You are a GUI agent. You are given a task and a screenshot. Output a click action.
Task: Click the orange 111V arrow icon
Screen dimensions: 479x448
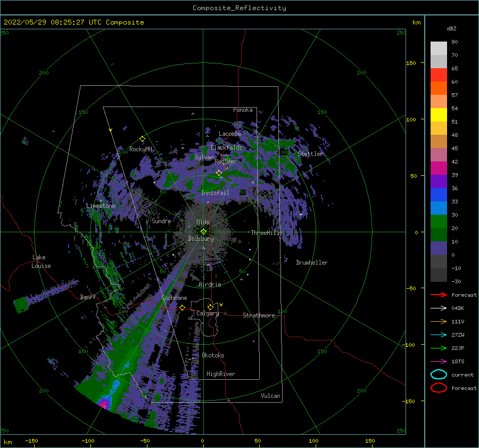[x=439, y=321]
